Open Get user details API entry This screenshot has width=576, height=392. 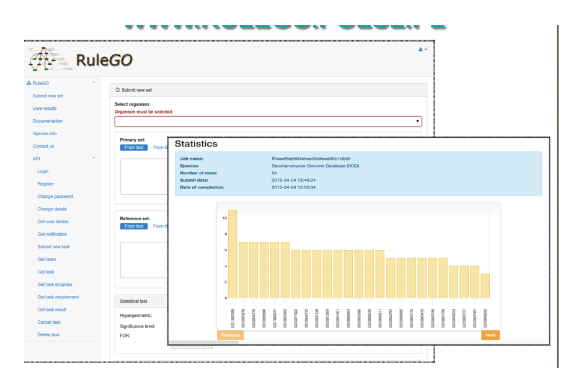point(53,221)
